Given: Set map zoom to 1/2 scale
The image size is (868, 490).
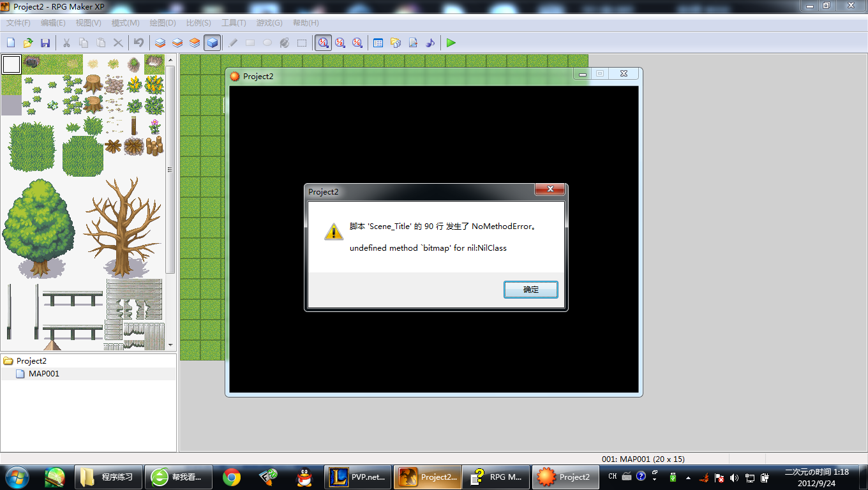Looking at the screenshot, I should tap(340, 43).
